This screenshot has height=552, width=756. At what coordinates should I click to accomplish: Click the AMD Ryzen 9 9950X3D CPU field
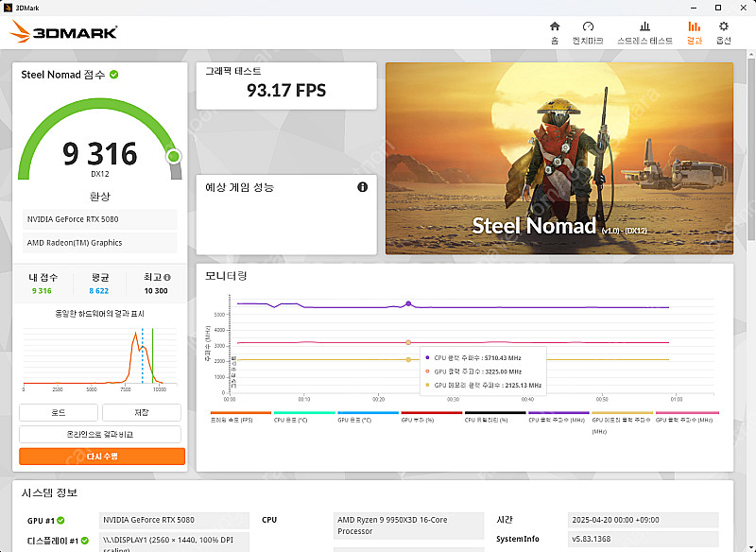(408, 526)
